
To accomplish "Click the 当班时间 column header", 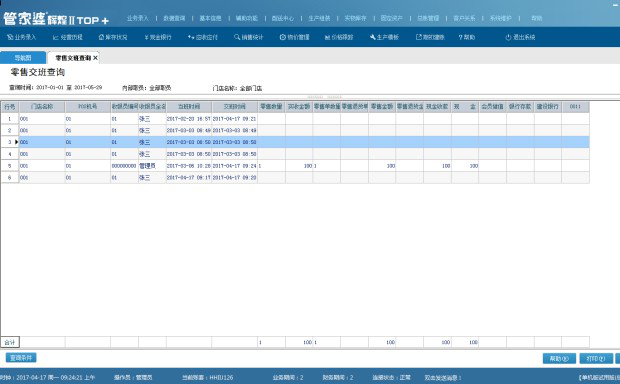I will [189, 107].
